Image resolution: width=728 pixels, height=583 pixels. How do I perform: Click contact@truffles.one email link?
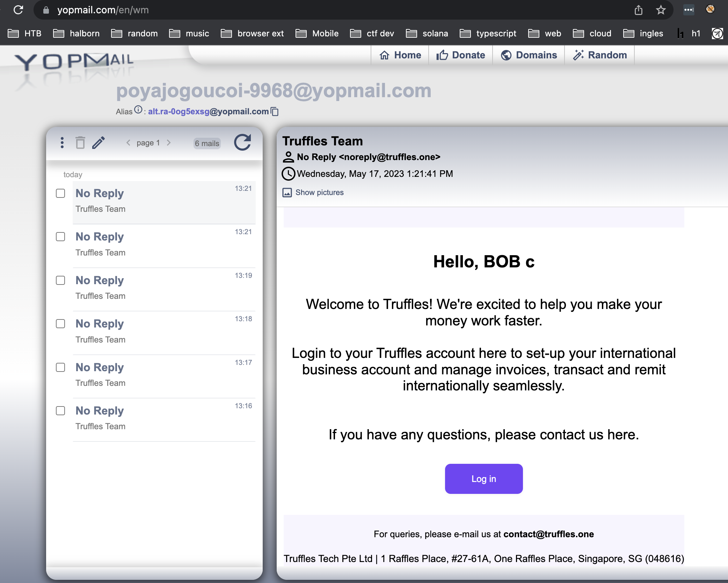click(548, 534)
